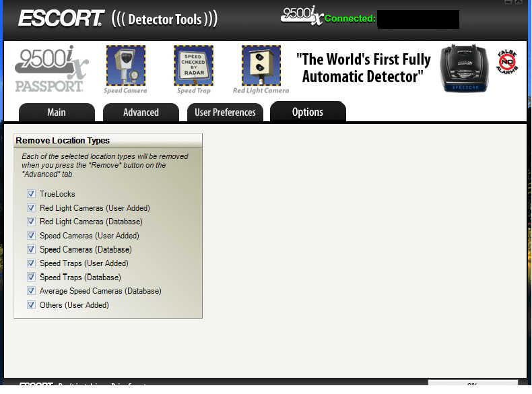Image resolution: width=532 pixels, height=394 pixels.
Task: Go to the User Preferences tab
Action: tap(225, 112)
